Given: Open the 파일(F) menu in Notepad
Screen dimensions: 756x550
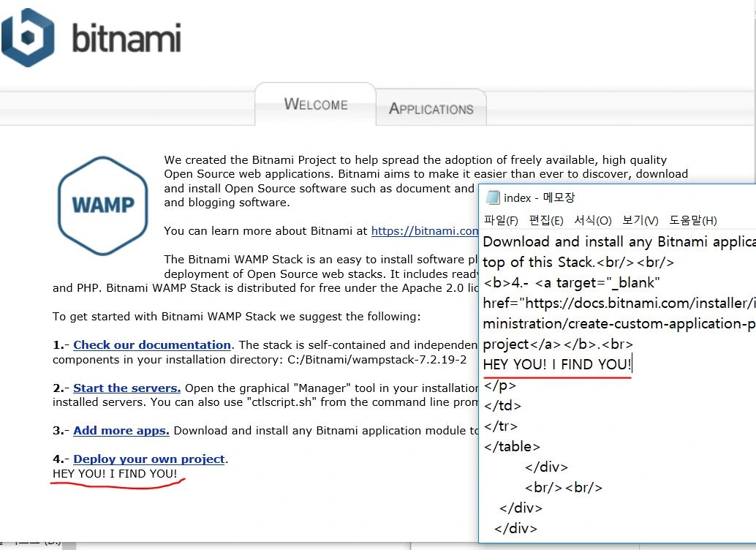Looking at the screenshot, I should 501,220.
